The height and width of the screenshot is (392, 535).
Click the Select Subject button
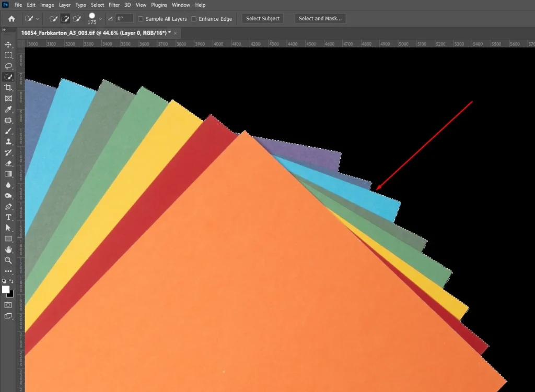tap(263, 19)
